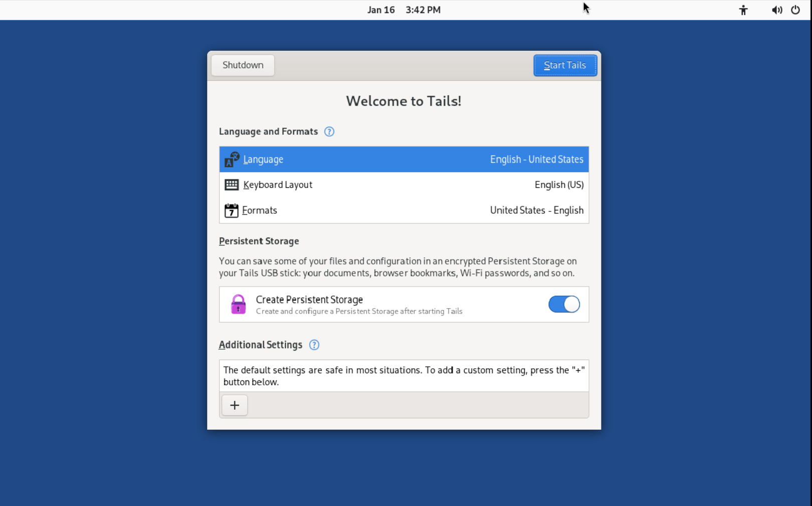Open the volume indicator in top bar

click(x=777, y=10)
